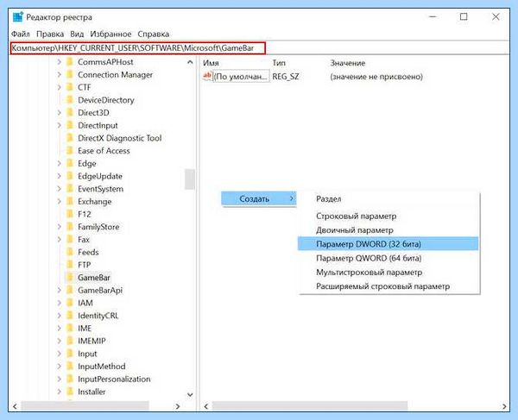Expand the Fax tree node

(59, 240)
